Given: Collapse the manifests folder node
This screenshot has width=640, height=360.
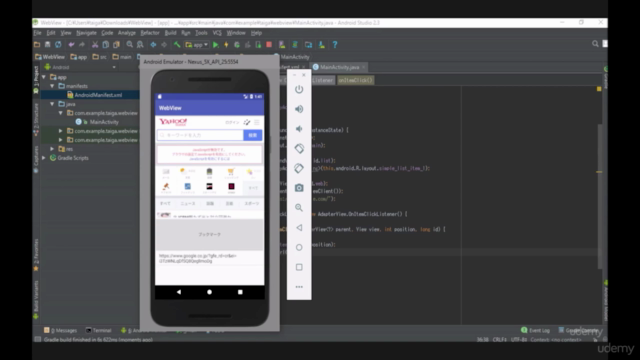Looking at the screenshot, I should [52, 86].
